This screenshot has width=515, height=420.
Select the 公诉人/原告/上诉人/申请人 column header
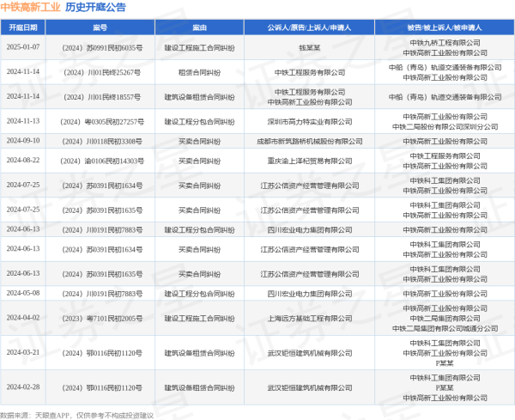[309, 27]
